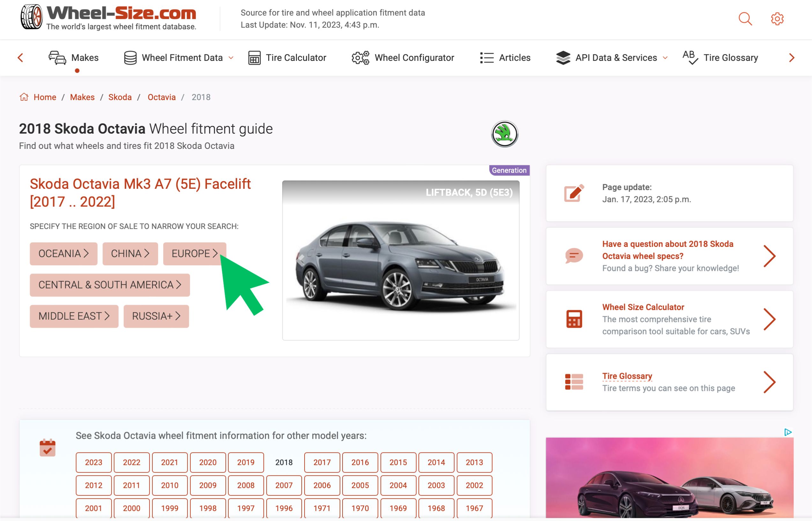Click the calendar check icon near model years
The image size is (812, 521).
click(48, 448)
